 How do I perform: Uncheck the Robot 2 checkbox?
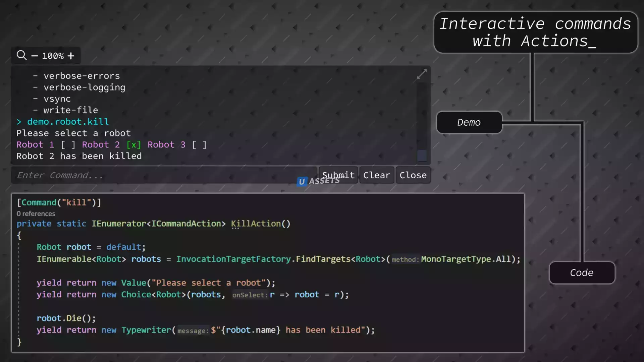(x=133, y=145)
